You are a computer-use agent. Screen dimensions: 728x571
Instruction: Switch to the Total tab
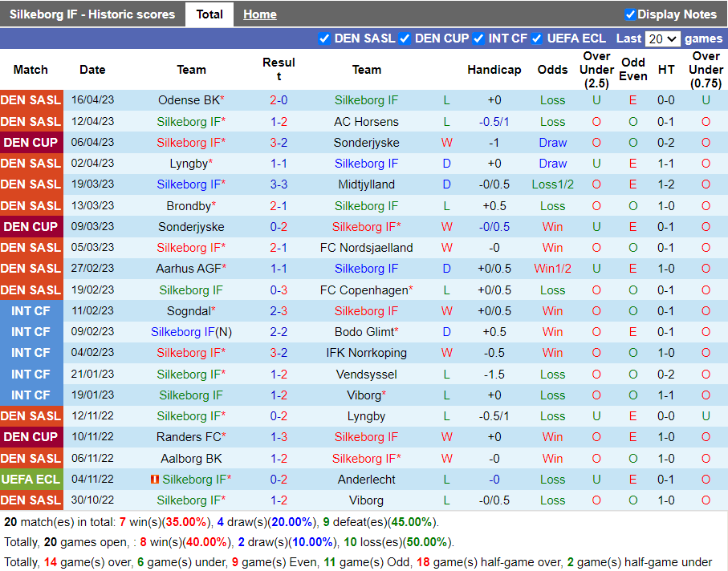pos(209,14)
